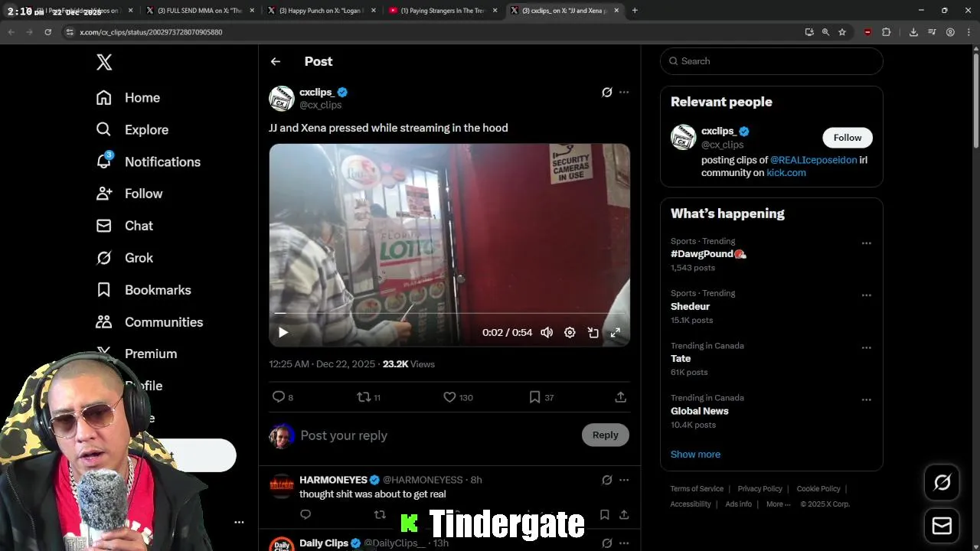Open cxclips_ avatar on the post

[x=282, y=99]
